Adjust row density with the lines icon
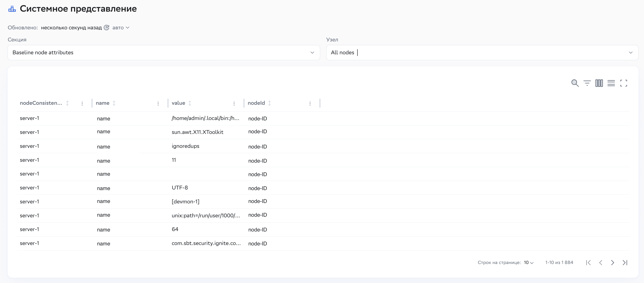The image size is (644, 283). (611, 83)
